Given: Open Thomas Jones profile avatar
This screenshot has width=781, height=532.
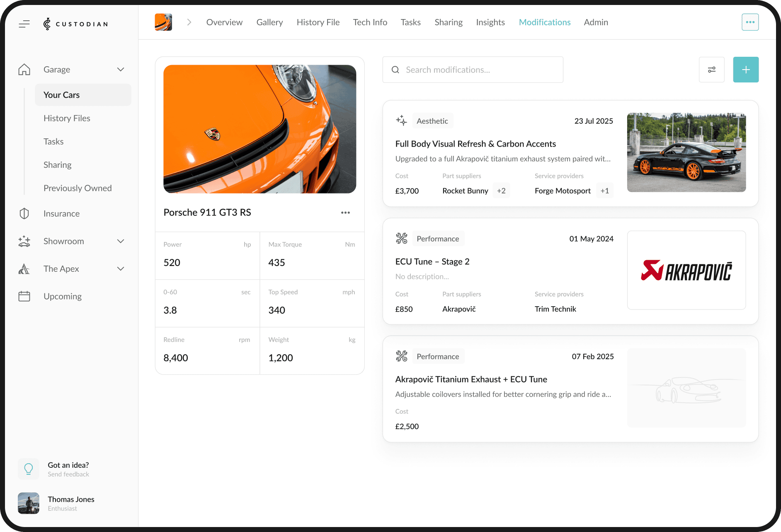Looking at the screenshot, I should [x=29, y=503].
